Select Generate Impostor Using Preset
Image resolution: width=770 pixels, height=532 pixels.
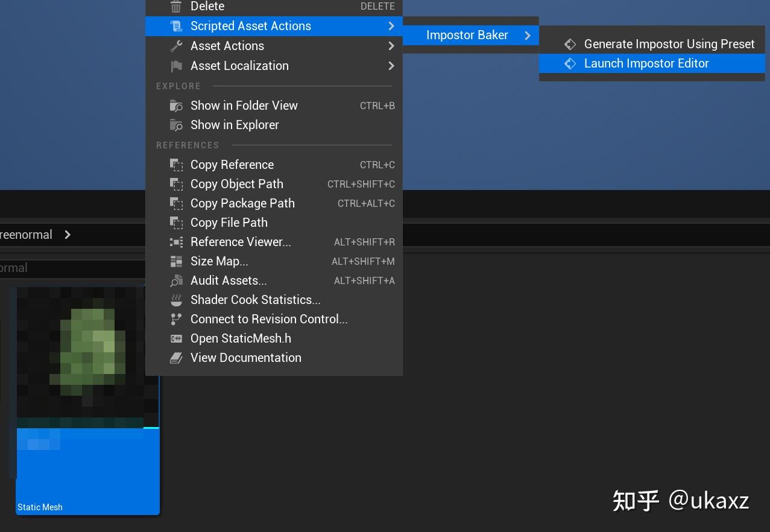669,43
